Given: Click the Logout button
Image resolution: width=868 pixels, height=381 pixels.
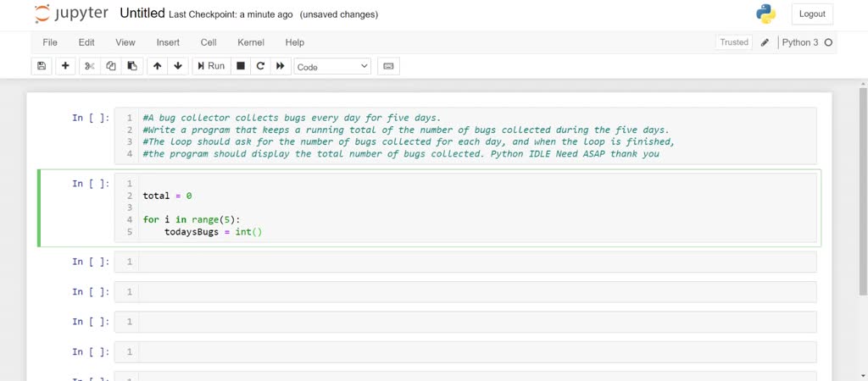Looking at the screenshot, I should pyautogui.click(x=812, y=14).
